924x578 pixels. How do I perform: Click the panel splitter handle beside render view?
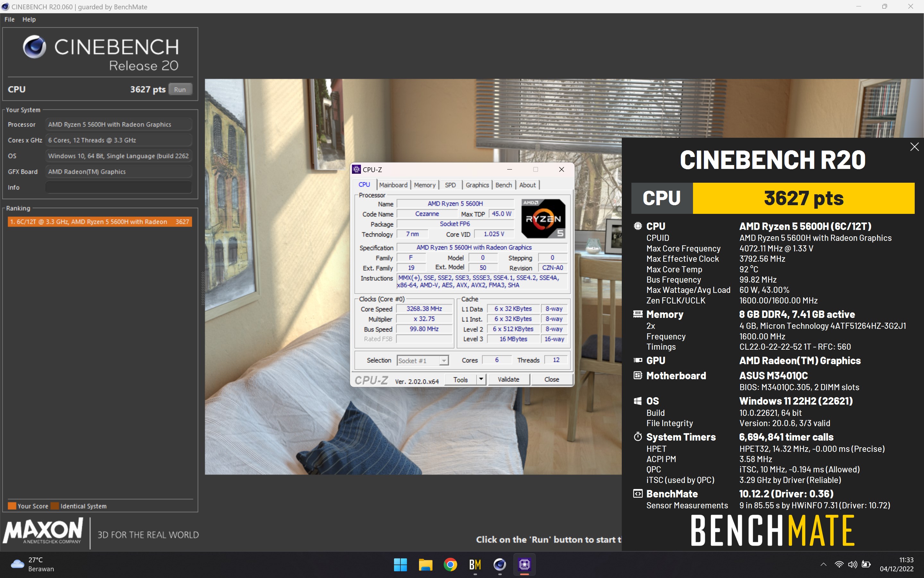coord(202,288)
